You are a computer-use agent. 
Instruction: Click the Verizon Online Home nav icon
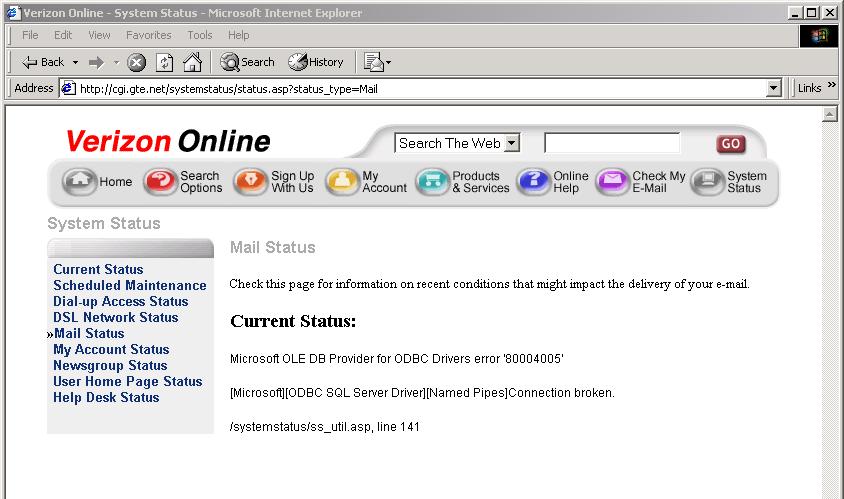[x=79, y=181]
